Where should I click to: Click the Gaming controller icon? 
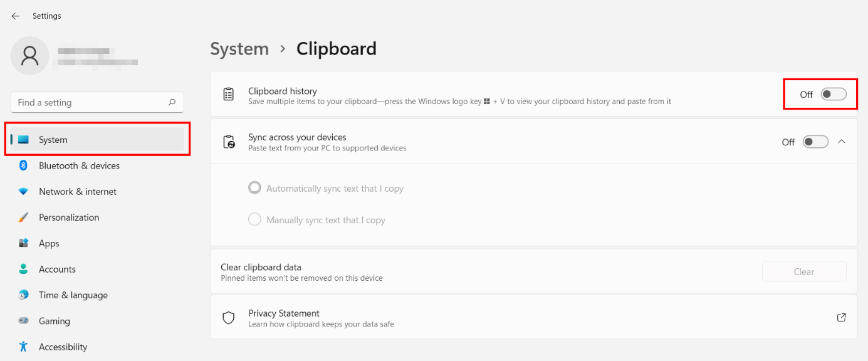(x=23, y=321)
